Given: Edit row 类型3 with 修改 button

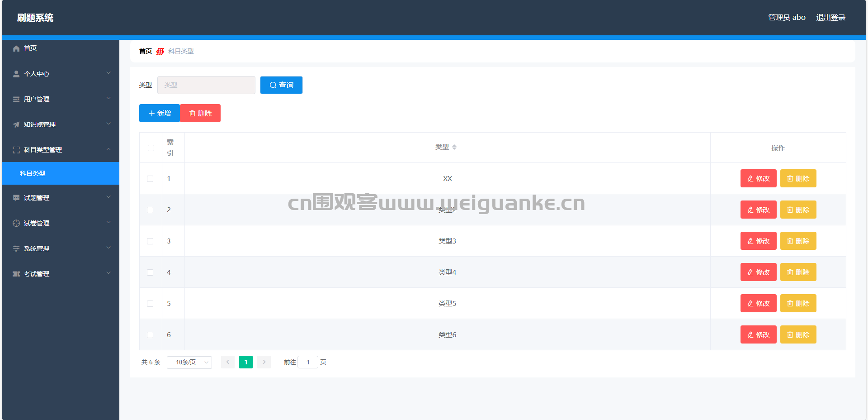Looking at the screenshot, I should [x=759, y=241].
